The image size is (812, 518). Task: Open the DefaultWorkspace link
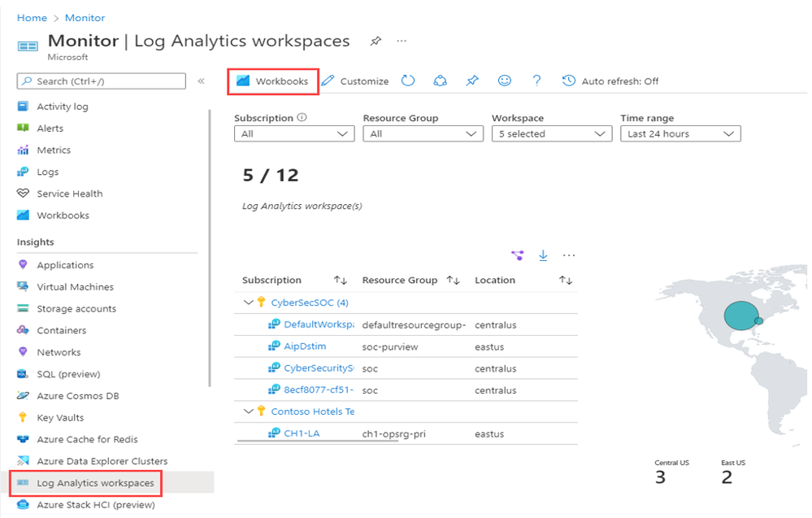[x=319, y=324]
